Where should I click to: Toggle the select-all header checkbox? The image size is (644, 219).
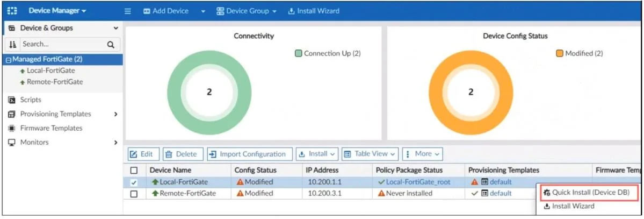pyautogui.click(x=134, y=171)
